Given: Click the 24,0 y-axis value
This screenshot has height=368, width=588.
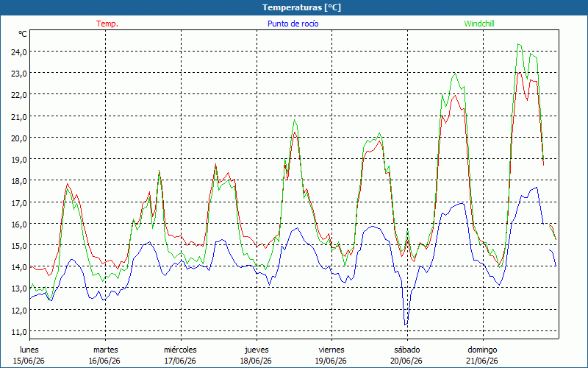Looking at the screenshot, I should [x=19, y=52].
